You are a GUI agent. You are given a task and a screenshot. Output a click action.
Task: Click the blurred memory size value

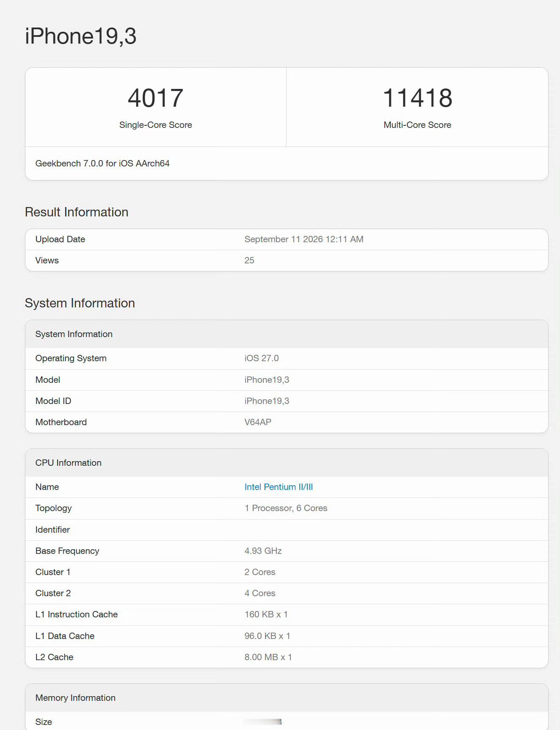263,722
